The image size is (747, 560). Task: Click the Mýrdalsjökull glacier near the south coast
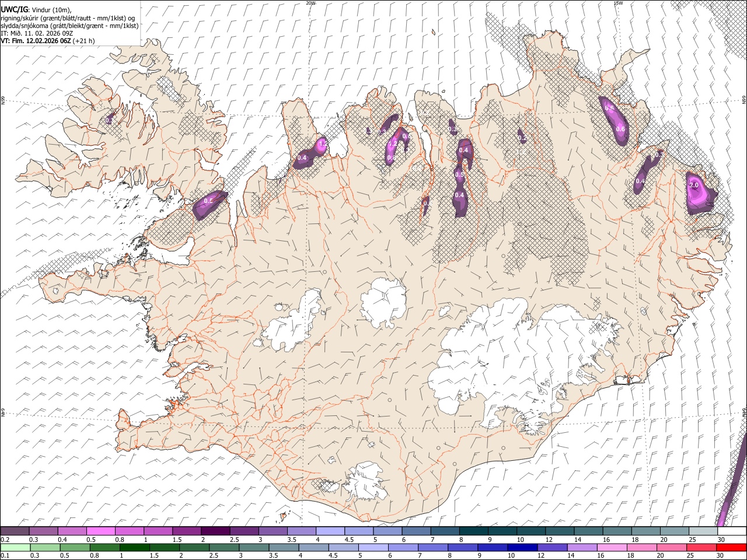pos(366,482)
